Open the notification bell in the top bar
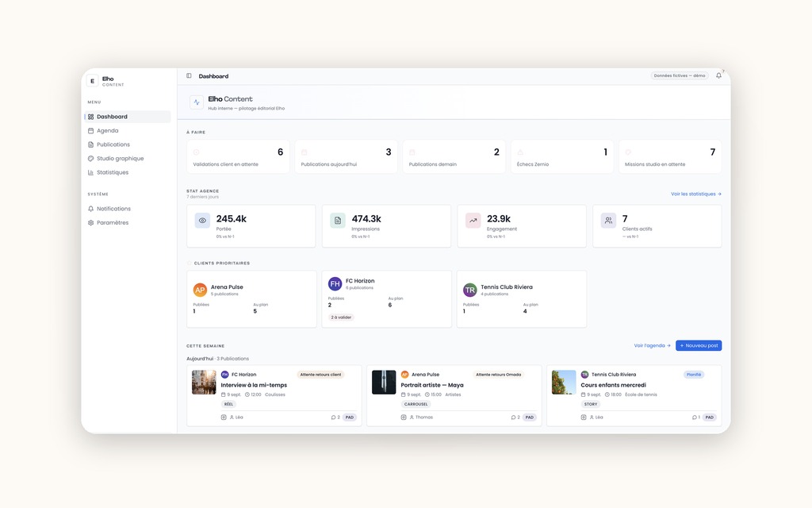 click(718, 75)
